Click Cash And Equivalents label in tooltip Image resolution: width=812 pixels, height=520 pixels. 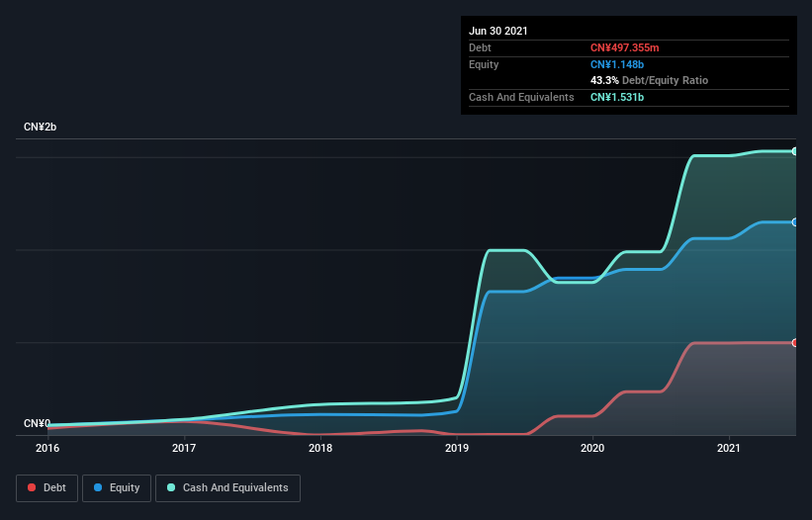tap(521, 97)
